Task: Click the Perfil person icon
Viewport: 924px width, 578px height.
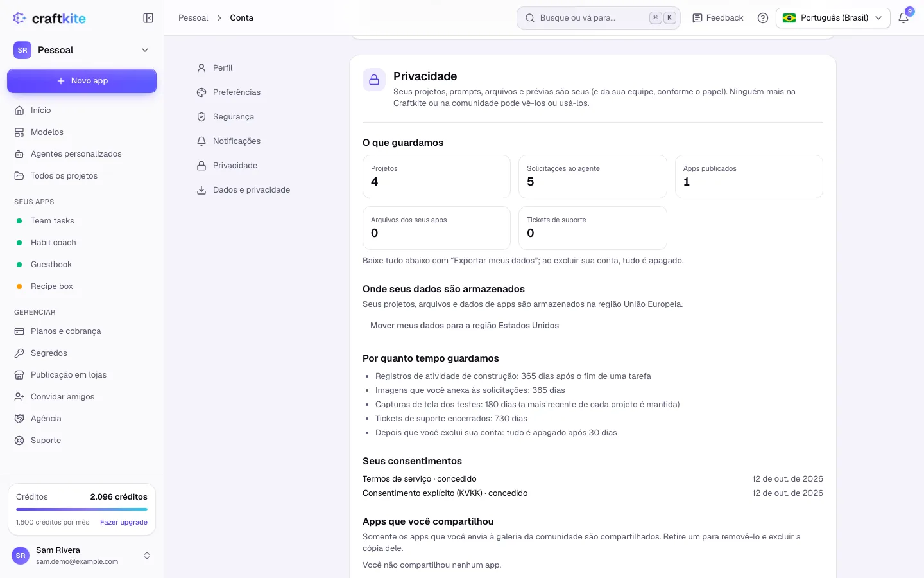Action: pyautogui.click(x=201, y=68)
